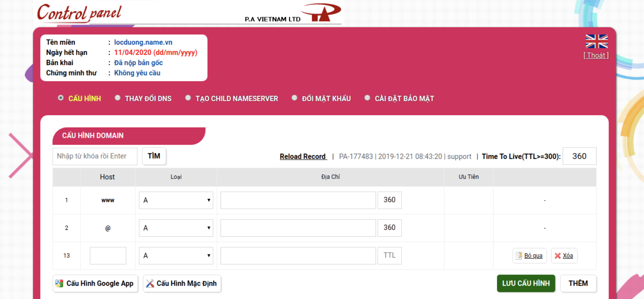Click the LƯU CẤU HÌNH button

(x=526, y=283)
